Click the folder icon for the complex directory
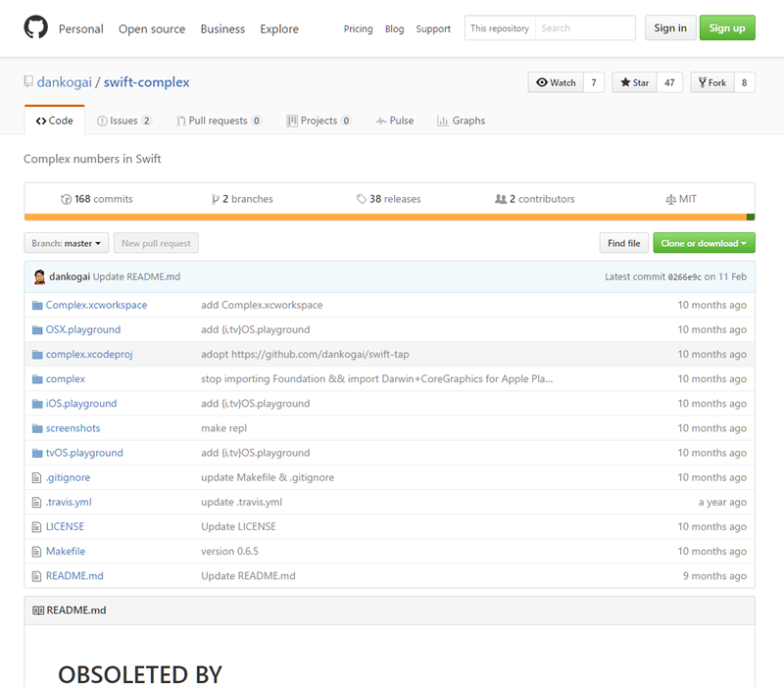 (x=37, y=379)
